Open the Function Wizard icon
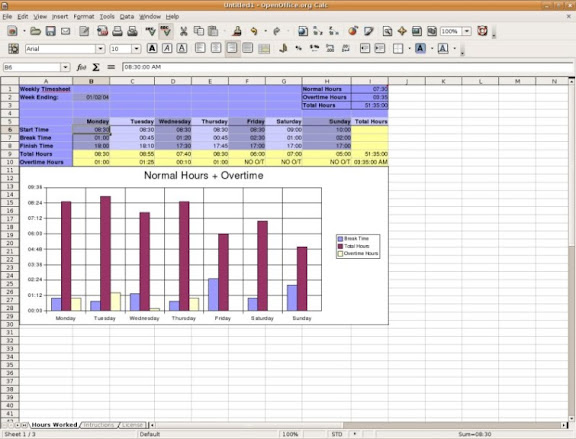Viewport: 576px width, 439px height. [81, 67]
